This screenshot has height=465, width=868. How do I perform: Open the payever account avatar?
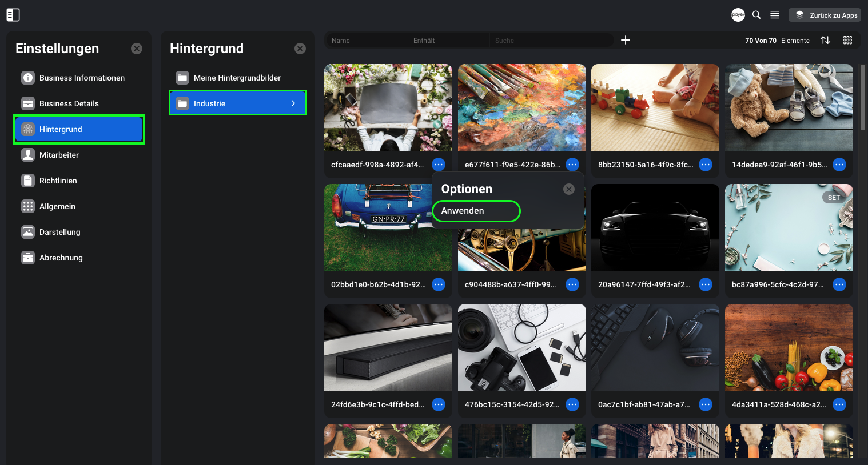click(738, 15)
